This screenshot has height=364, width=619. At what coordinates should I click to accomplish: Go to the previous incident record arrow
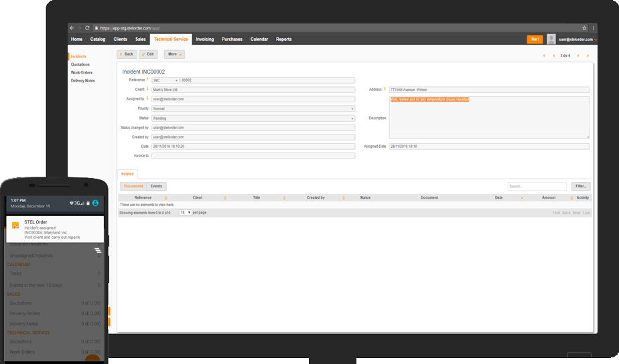click(x=554, y=56)
